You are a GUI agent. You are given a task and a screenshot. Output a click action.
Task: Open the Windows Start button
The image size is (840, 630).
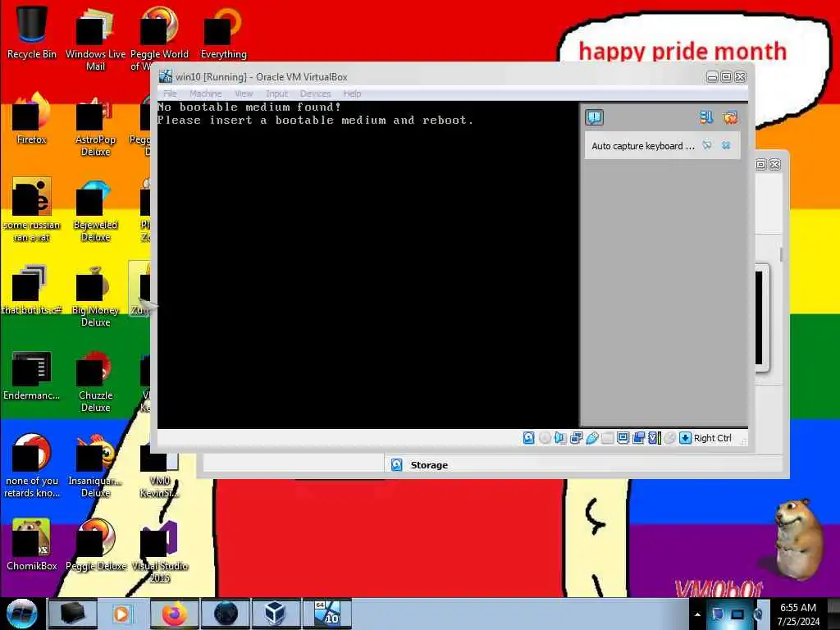[22, 614]
